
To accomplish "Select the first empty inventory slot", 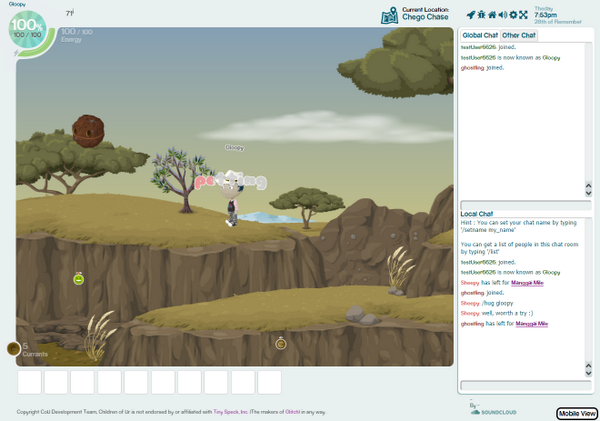I will coord(29,382).
